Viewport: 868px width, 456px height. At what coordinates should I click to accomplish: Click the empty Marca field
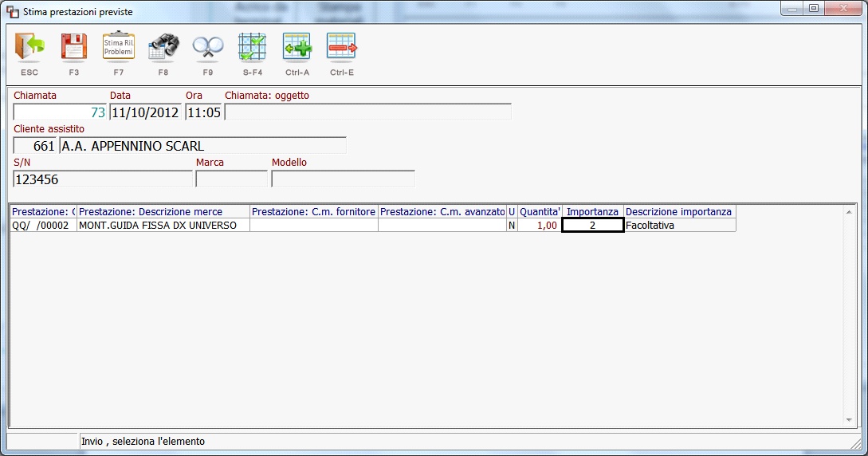pos(232,179)
